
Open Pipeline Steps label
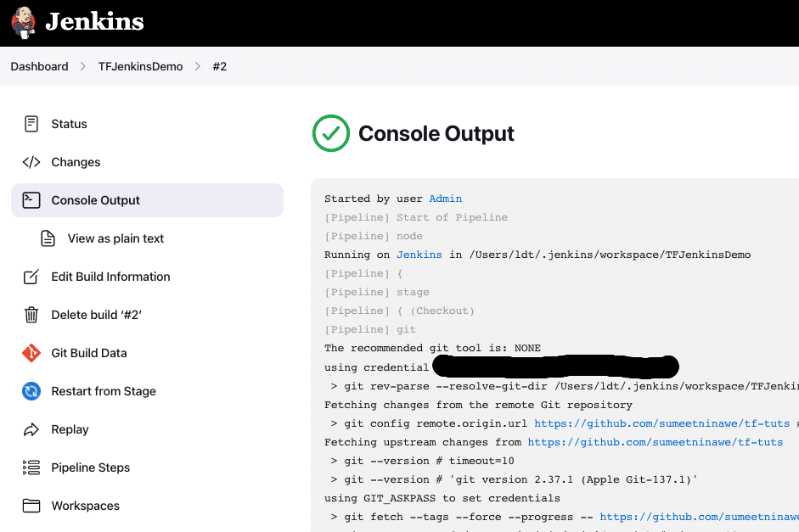point(91,468)
